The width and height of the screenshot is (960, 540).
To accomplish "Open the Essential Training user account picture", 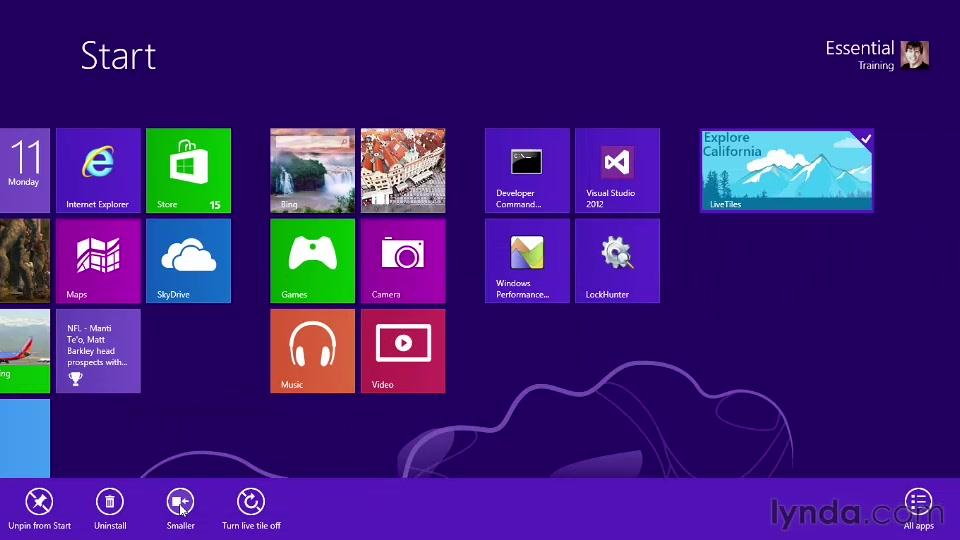I will click(x=915, y=55).
